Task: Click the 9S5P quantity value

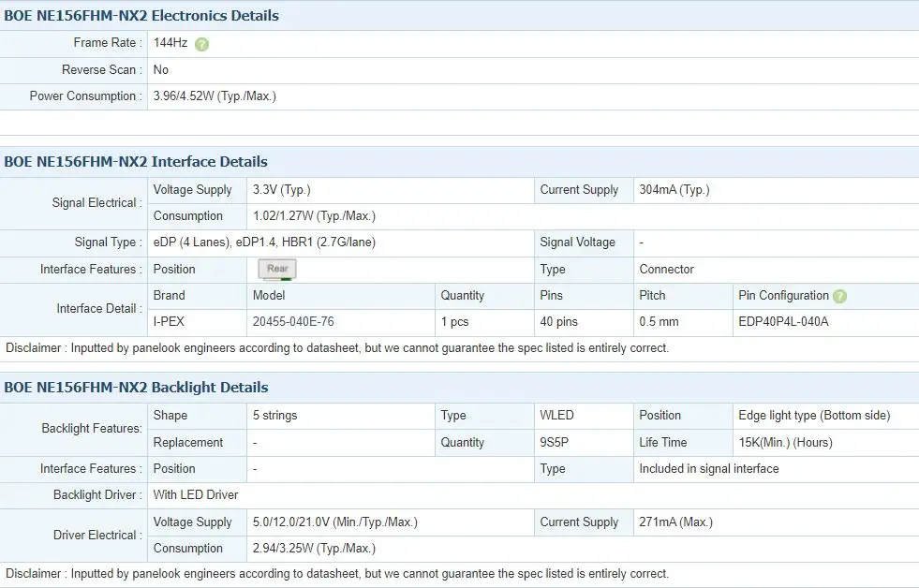Action: click(x=554, y=442)
